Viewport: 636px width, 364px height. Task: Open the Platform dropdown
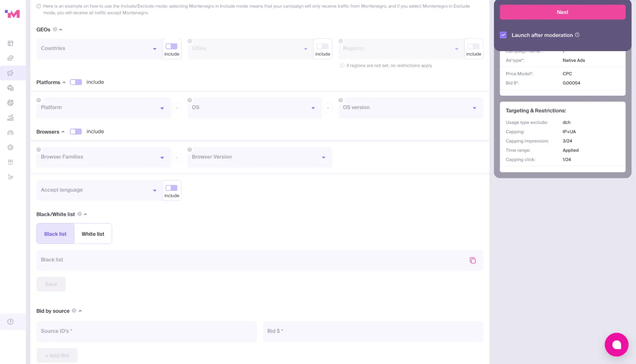[x=103, y=108]
